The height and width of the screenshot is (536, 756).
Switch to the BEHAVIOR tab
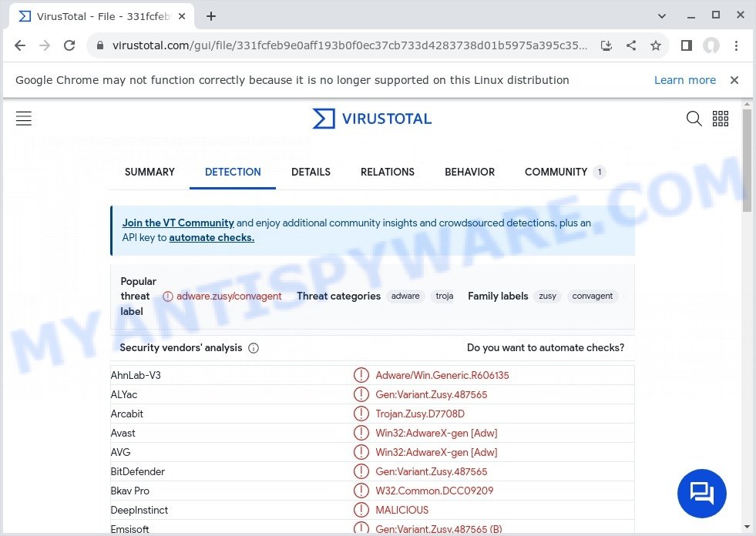pyautogui.click(x=469, y=172)
